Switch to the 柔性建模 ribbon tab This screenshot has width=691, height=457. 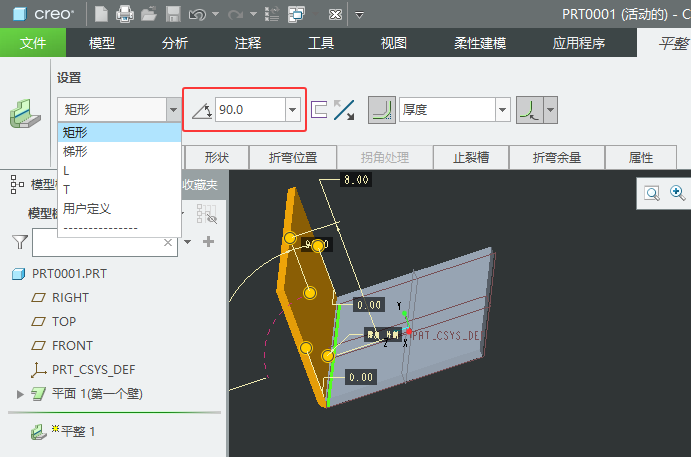point(480,43)
